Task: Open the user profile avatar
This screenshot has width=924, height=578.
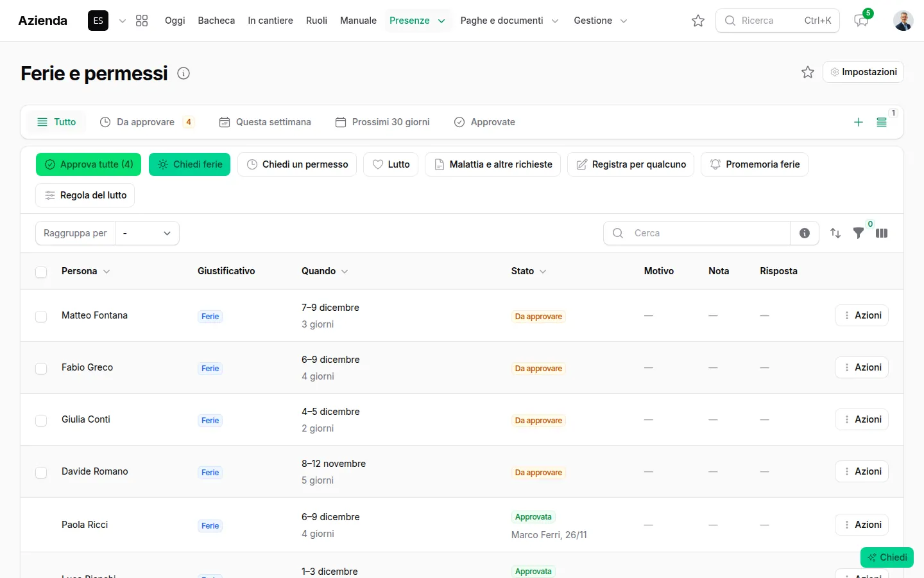Action: [903, 21]
